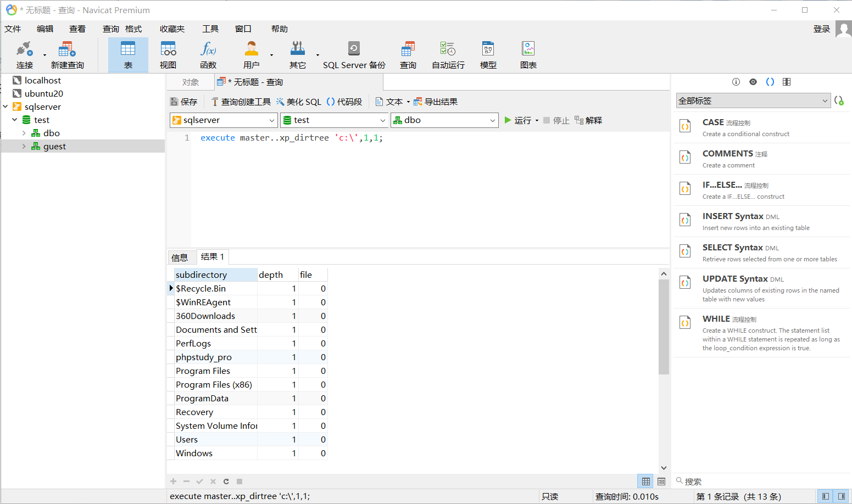Click the scroll down arrow in results

click(x=664, y=468)
